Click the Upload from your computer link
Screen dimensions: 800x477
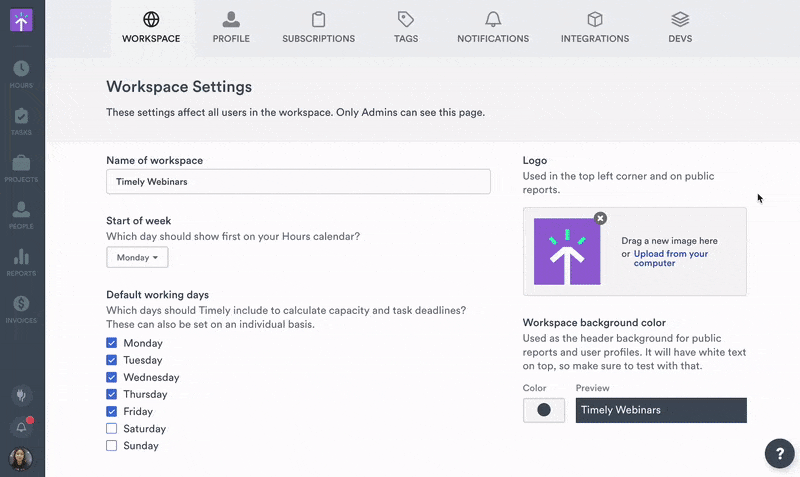(x=670, y=258)
